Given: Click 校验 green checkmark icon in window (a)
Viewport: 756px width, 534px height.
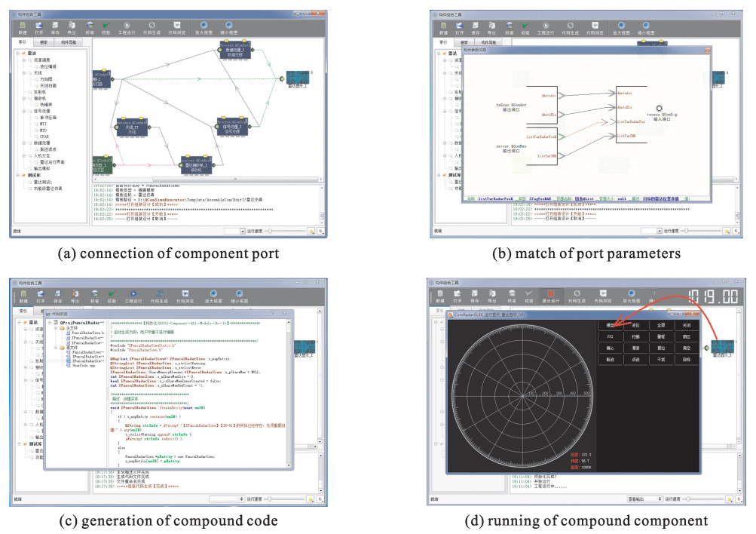Looking at the screenshot, I should point(106,25).
